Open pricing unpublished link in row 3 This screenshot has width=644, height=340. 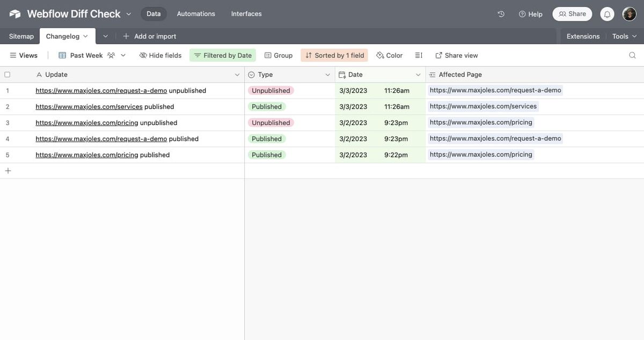[87, 123]
